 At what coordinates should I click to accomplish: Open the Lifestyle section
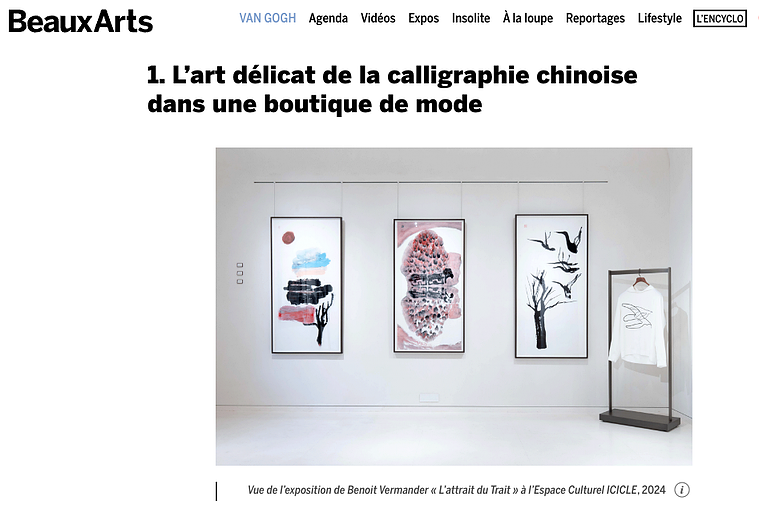click(x=660, y=18)
